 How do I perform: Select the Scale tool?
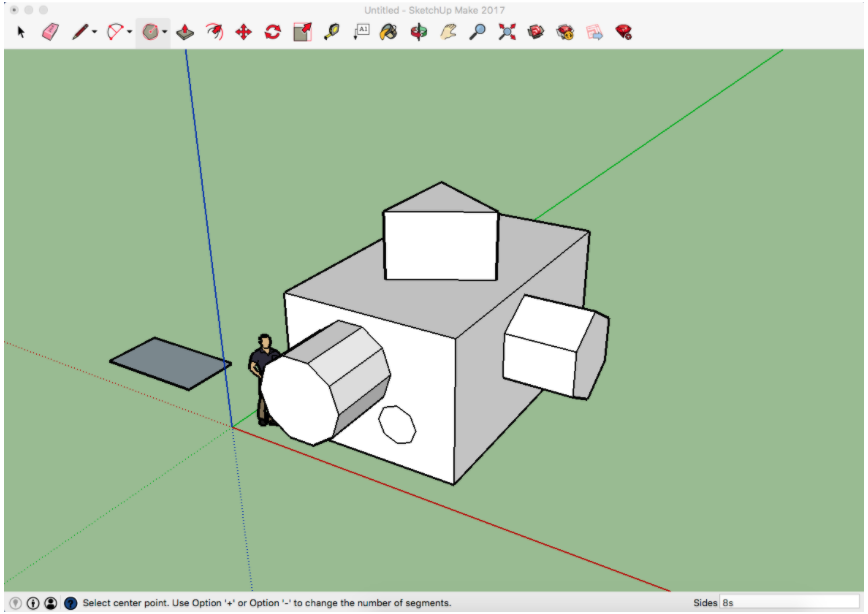point(302,32)
